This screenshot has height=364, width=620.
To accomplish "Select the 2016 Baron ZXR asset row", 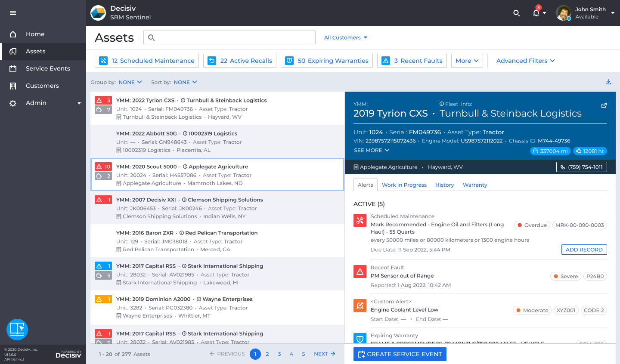I will [217, 241].
